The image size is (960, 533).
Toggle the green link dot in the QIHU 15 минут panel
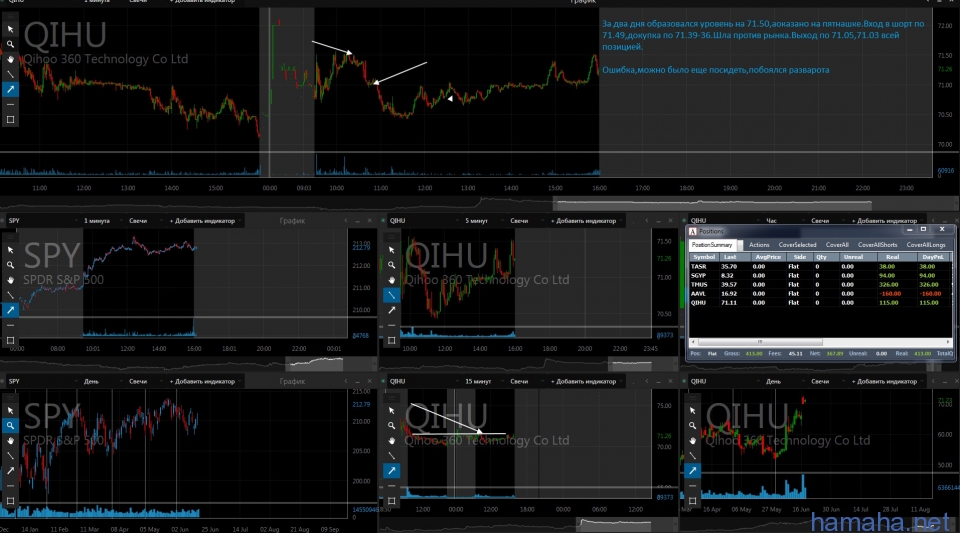coord(383,381)
